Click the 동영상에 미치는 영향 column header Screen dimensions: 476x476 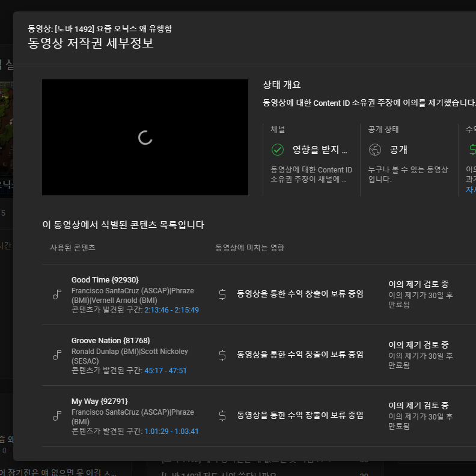tap(250, 248)
